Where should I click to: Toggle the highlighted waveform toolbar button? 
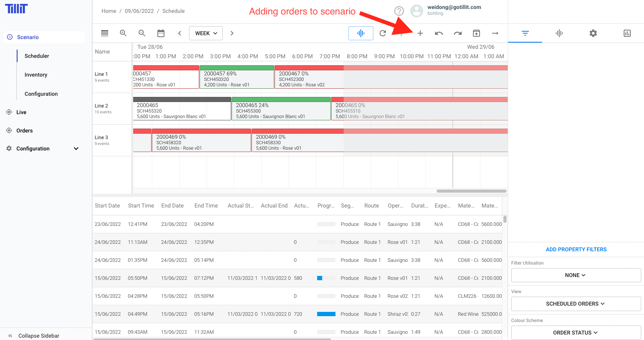pos(361,33)
